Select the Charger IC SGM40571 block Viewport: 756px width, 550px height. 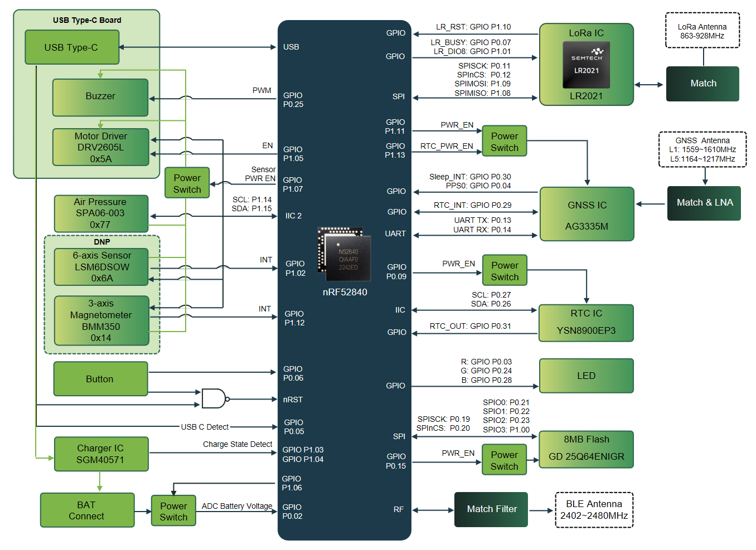click(101, 454)
